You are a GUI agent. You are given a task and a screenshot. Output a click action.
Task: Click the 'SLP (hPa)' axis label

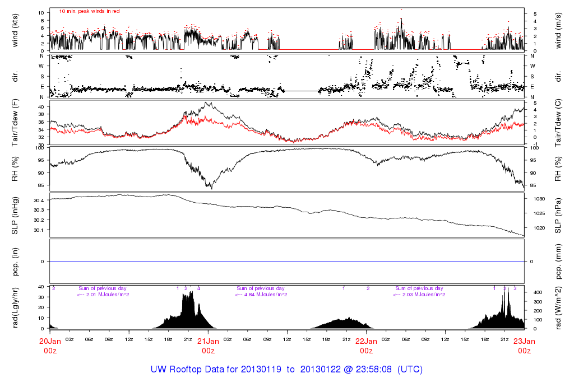click(x=559, y=216)
